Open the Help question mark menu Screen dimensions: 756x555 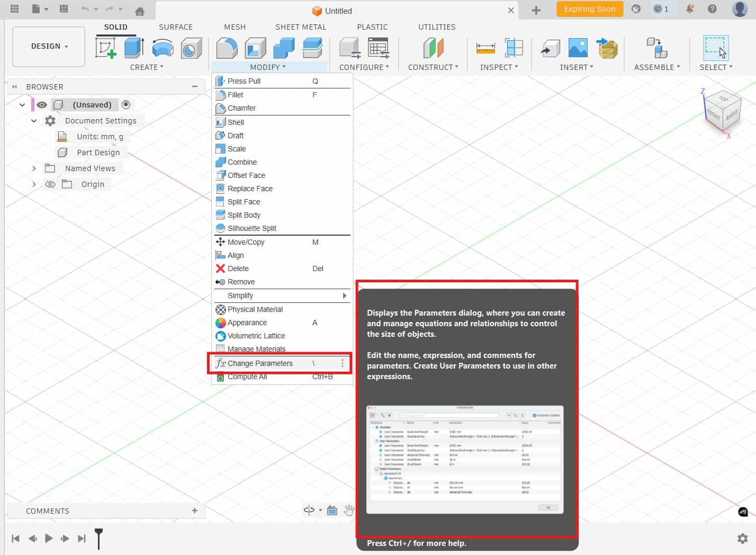click(712, 9)
